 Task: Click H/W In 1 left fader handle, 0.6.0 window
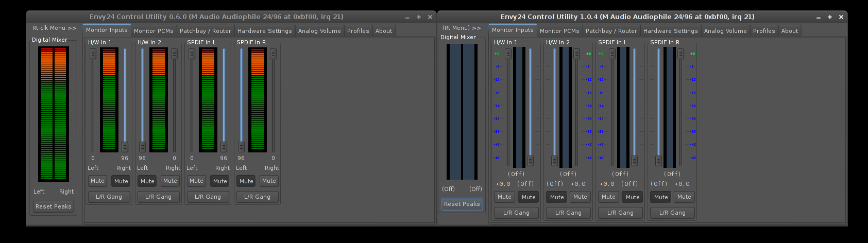[x=93, y=54]
